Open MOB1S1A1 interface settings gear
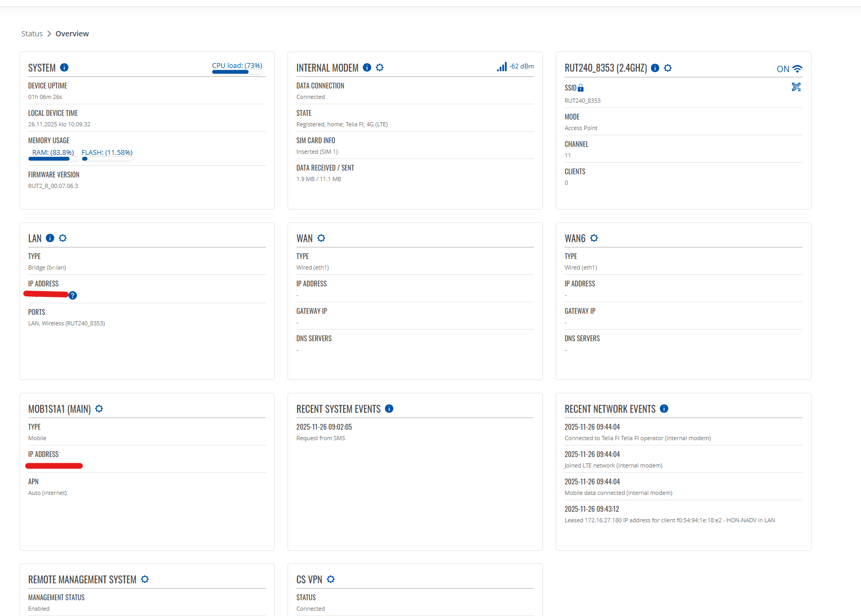This screenshot has height=616, width=861. point(99,409)
